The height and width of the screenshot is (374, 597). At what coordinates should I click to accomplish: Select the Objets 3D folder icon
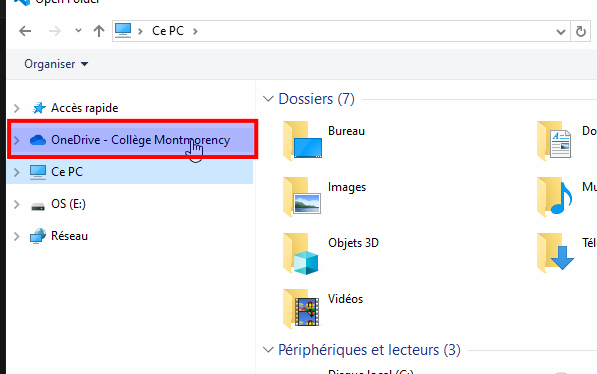(303, 253)
